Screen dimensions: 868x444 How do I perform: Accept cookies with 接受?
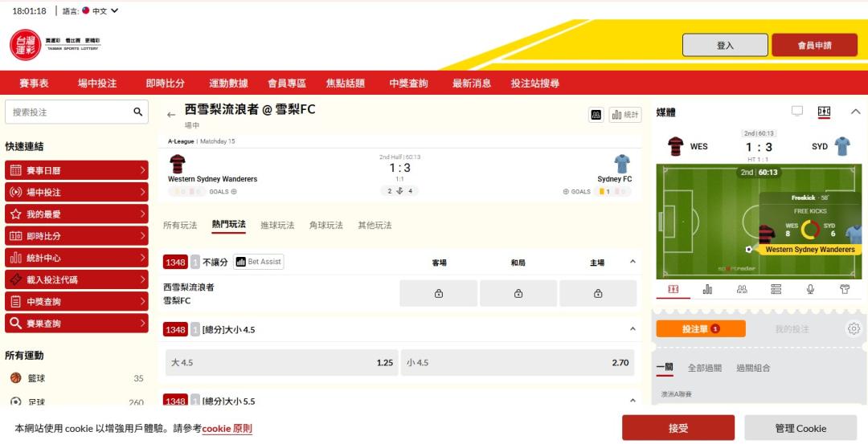(678, 428)
